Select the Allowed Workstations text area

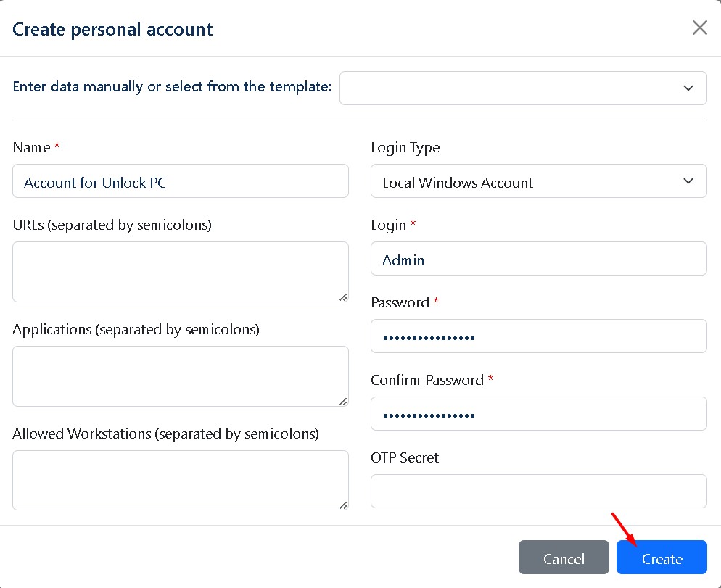pos(181,480)
